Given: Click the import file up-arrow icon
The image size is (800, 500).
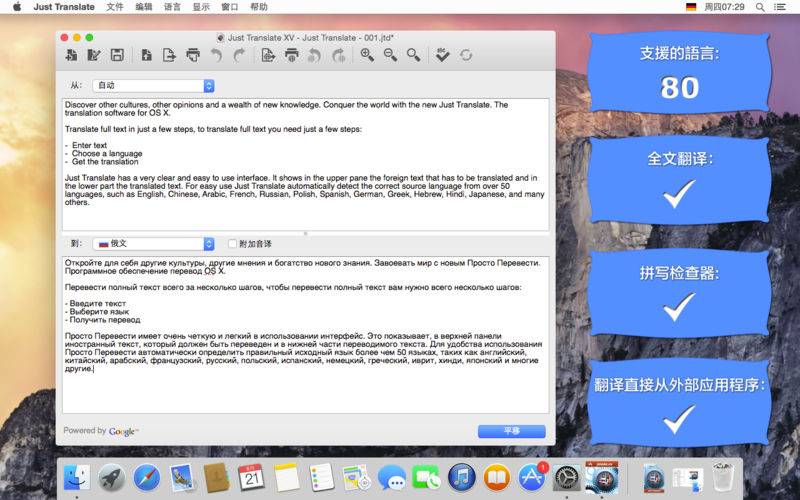Looking at the screenshot, I should pos(146,55).
